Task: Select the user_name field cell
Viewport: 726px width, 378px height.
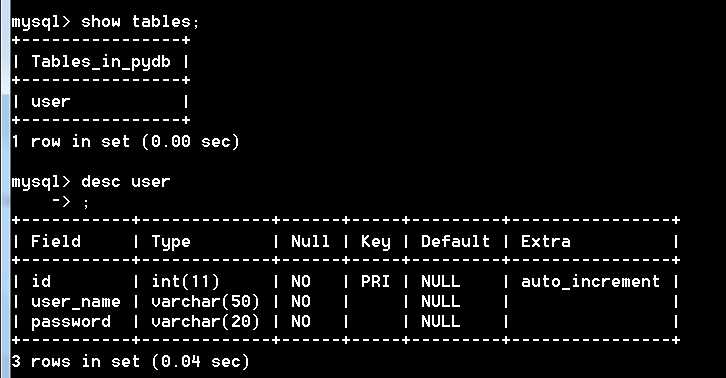Action: tap(75, 302)
